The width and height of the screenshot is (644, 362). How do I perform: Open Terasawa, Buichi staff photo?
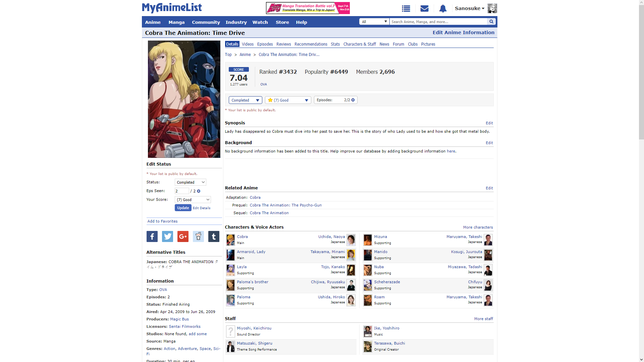coord(368,346)
